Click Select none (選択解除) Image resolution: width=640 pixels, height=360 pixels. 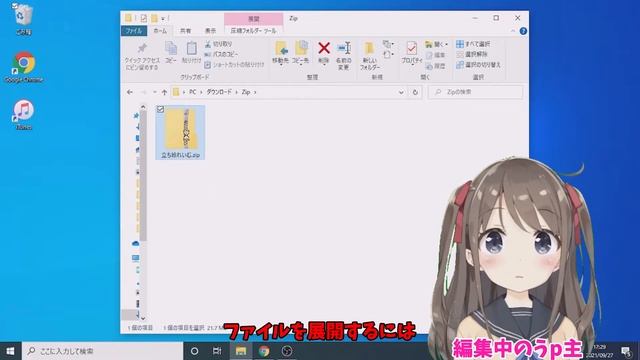point(472,54)
